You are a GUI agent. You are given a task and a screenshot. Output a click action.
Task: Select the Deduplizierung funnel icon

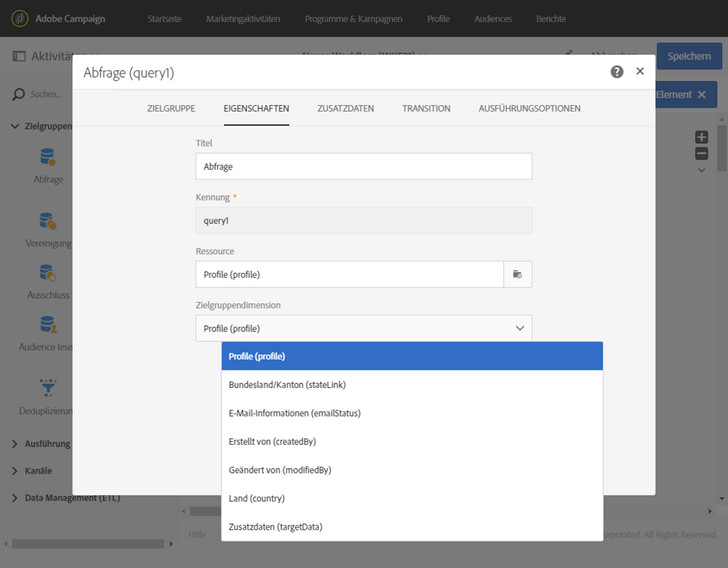coord(48,388)
